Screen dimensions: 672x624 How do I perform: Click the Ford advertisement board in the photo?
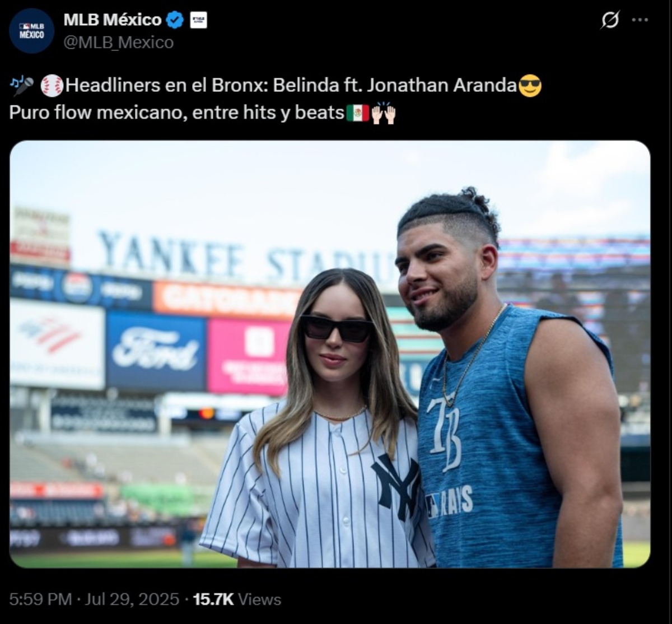click(156, 351)
